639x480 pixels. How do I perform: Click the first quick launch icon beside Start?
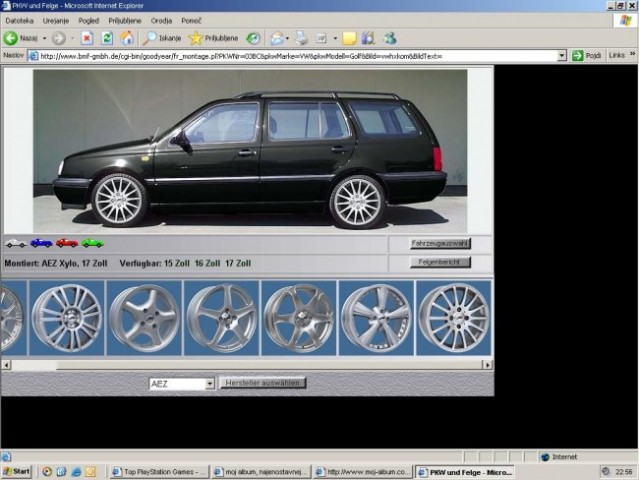coord(47,472)
